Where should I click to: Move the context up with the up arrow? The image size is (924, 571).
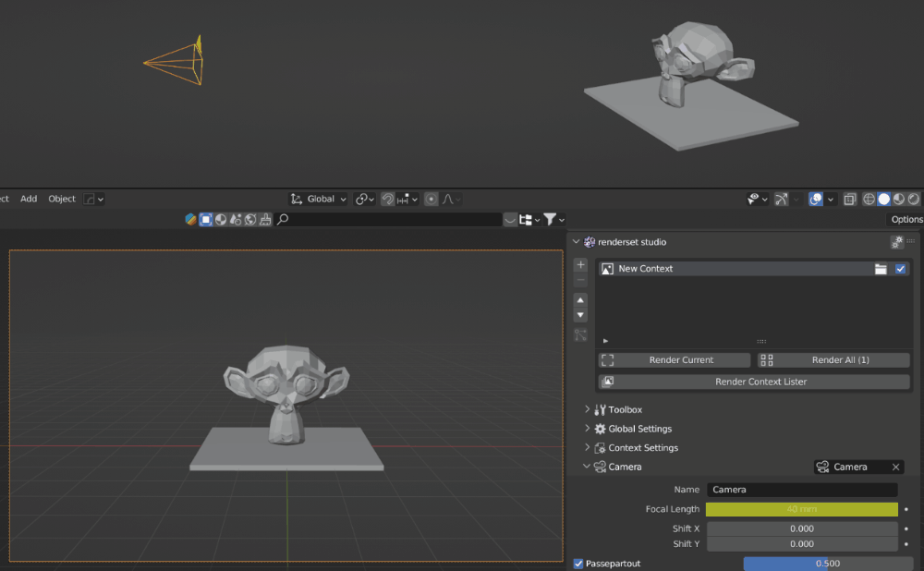click(x=580, y=300)
